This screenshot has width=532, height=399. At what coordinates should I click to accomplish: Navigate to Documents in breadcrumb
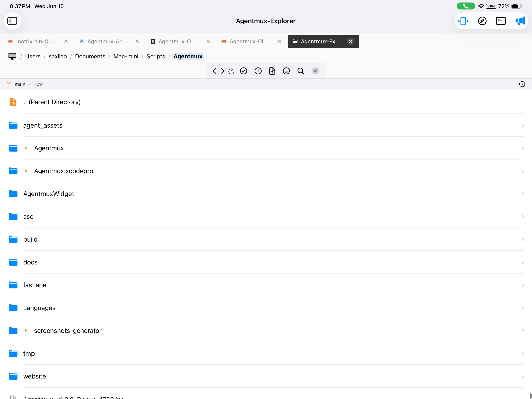coord(90,56)
